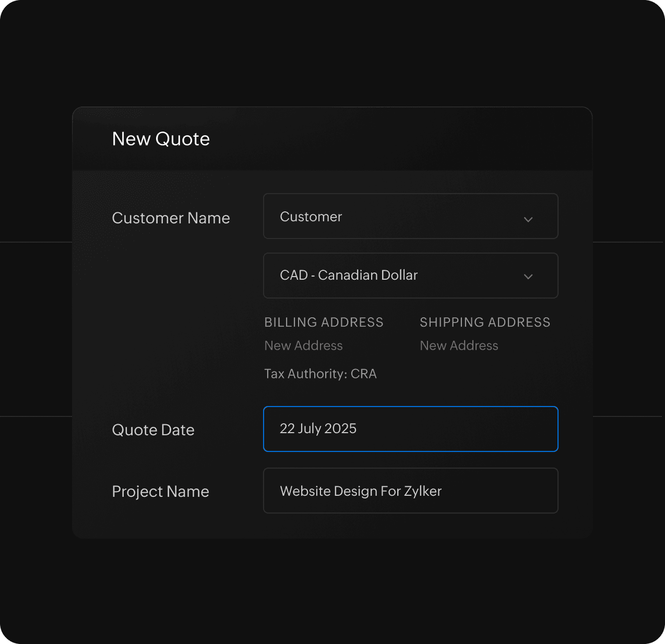Click the 'Customer' placeholder text
This screenshot has height=644, width=665.
point(311,217)
